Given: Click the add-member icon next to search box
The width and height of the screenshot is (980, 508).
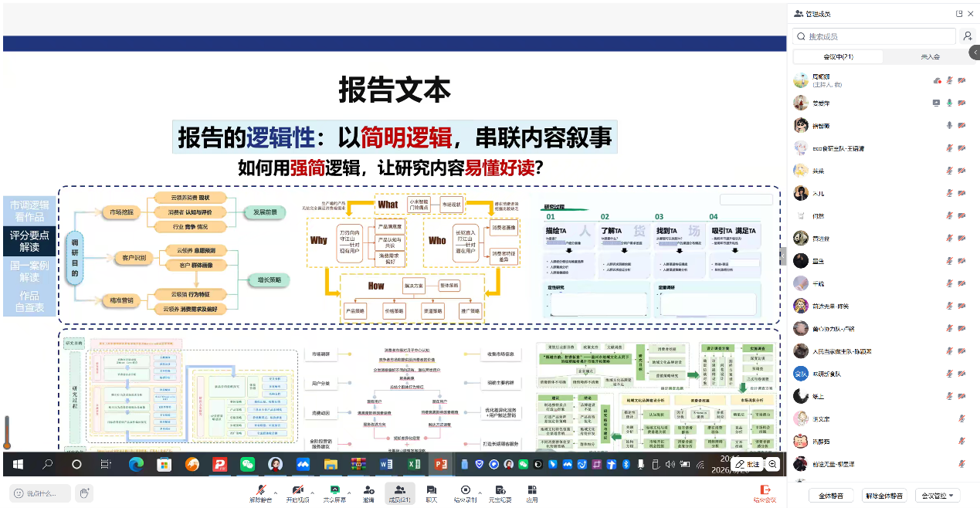Looking at the screenshot, I should [968, 36].
